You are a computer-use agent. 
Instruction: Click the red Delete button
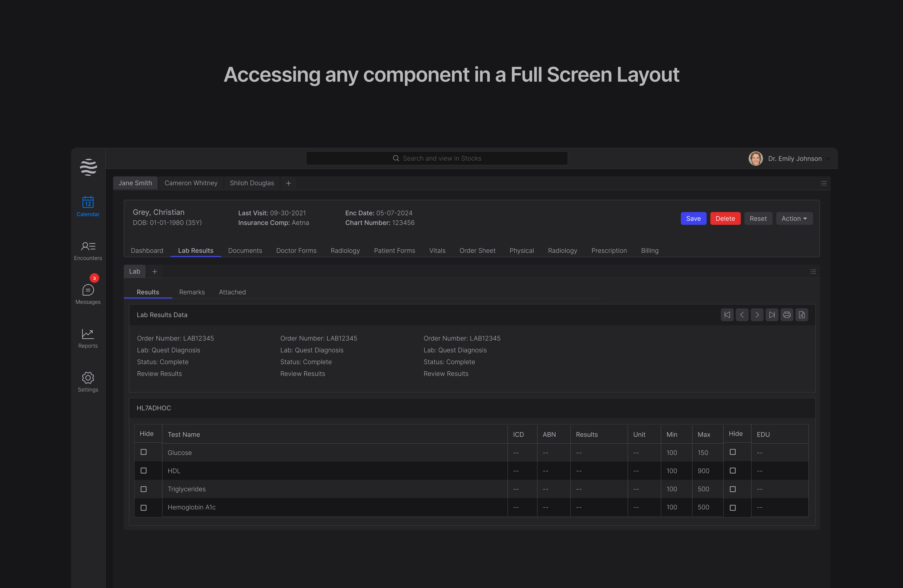point(725,218)
